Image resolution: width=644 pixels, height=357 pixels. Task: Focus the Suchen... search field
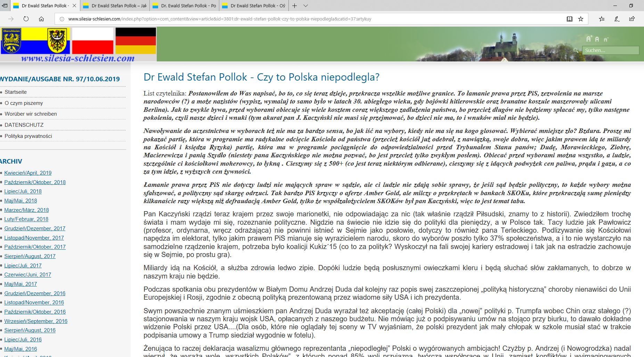pyautogui.click(x=610, y=50)
